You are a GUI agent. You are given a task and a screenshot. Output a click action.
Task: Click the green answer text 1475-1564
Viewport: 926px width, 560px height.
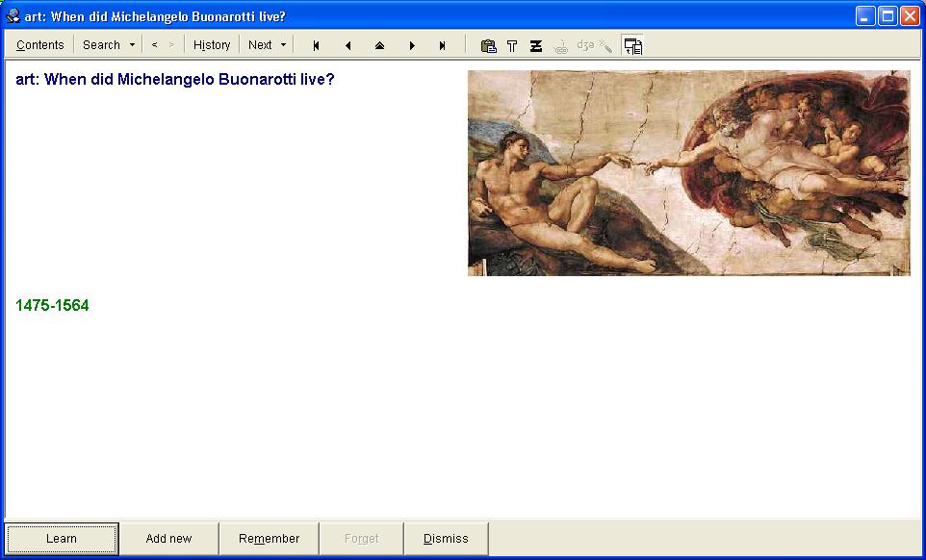click(x=53, y=306)
